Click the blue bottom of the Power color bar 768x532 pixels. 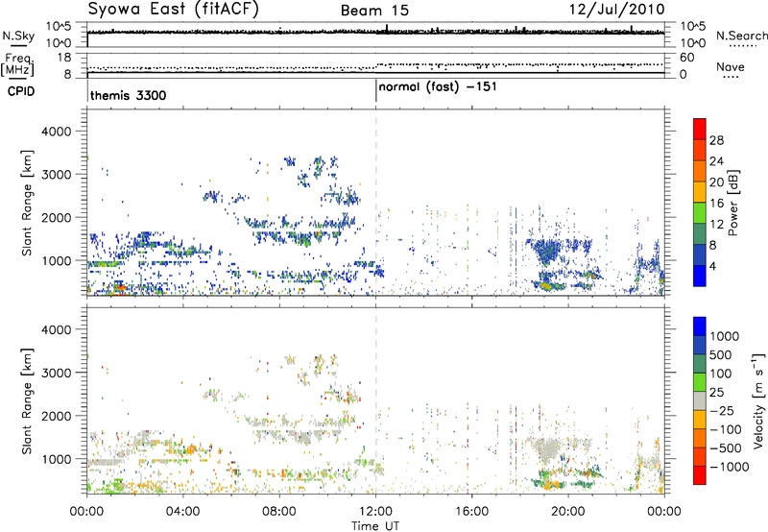click(x=700, y=276)
